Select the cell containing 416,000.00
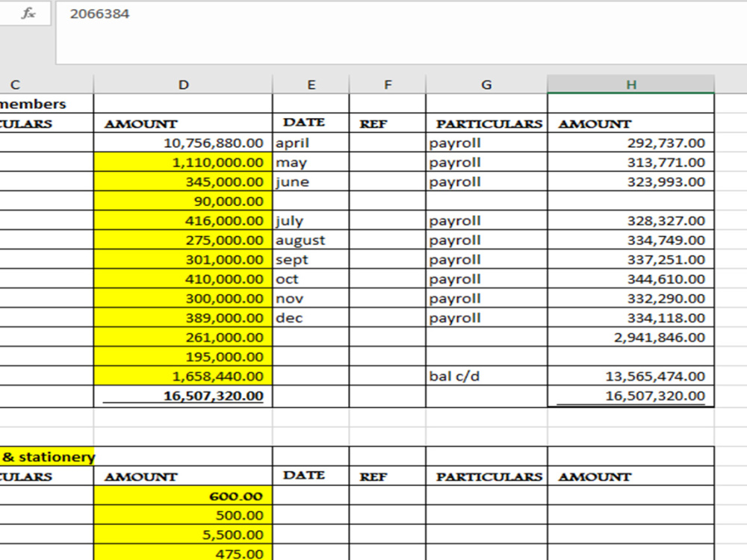Viewport: 747px width, 560px height. 184,221
